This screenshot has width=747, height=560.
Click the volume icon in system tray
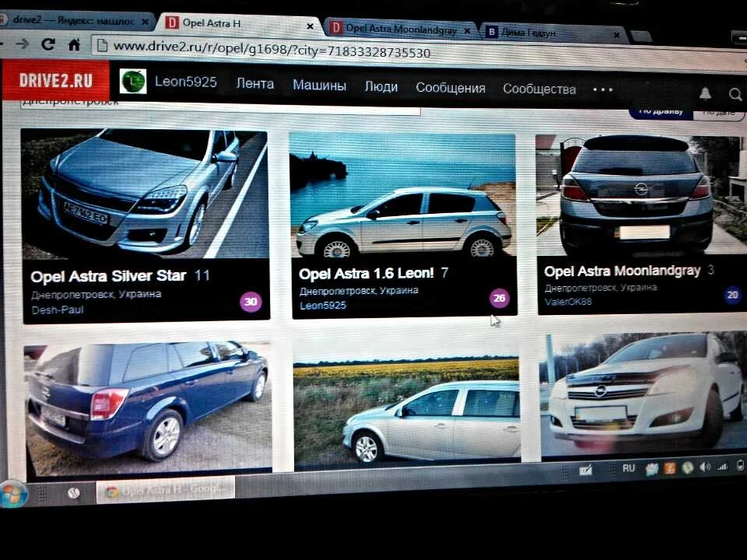pos(705,467)
